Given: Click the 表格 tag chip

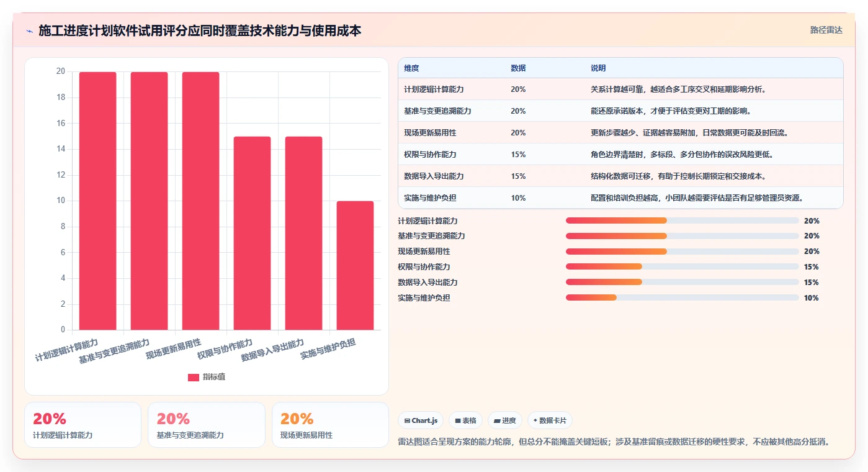Looking at the screenshot, I should pos(465,420).
